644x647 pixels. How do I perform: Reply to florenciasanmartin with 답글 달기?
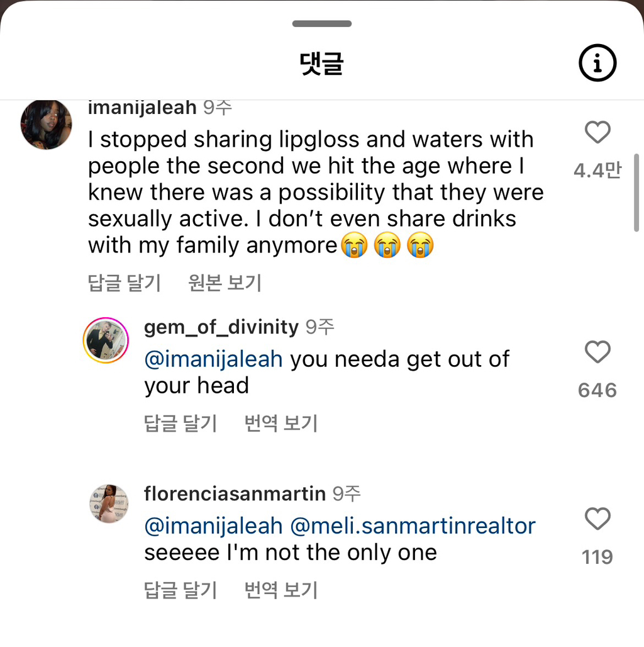tap(180, 590)
